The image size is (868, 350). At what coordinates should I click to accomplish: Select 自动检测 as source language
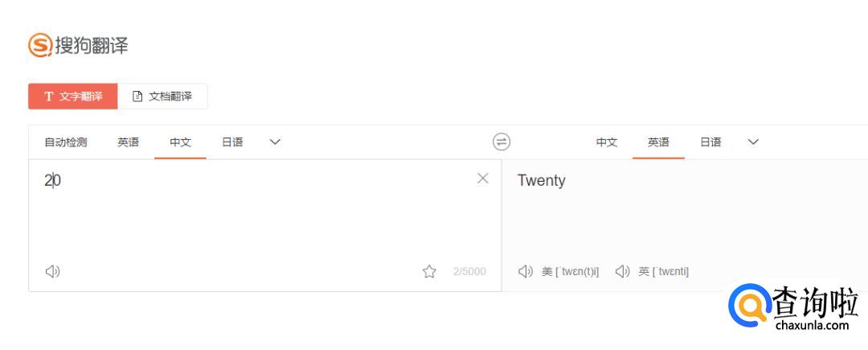[65, 142]
